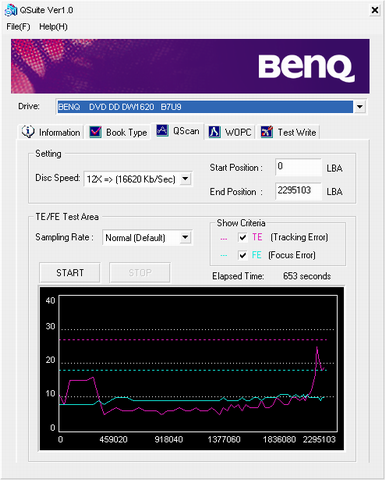Switch to the Book Type tab
This screenshot has width=385, height=480.
(118, 132)
